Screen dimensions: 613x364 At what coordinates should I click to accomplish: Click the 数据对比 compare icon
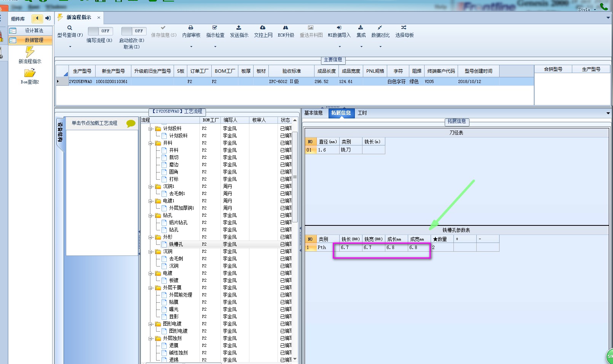coord(380,28)
